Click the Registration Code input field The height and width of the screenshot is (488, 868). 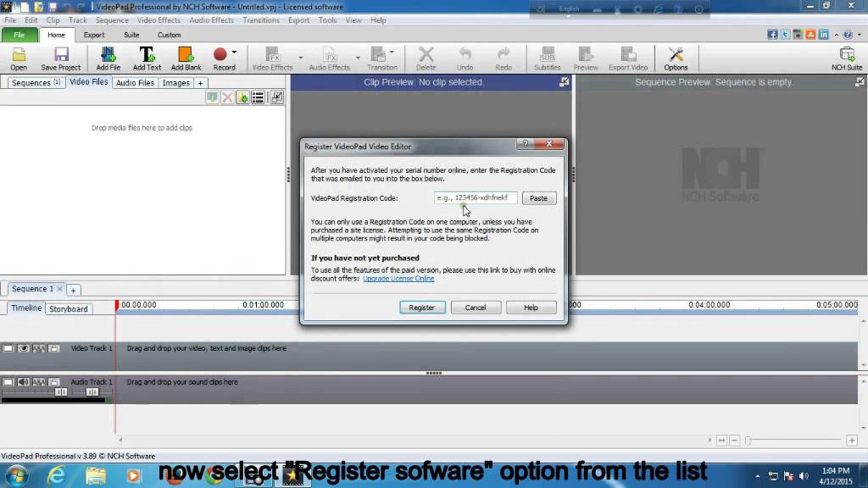476,197
